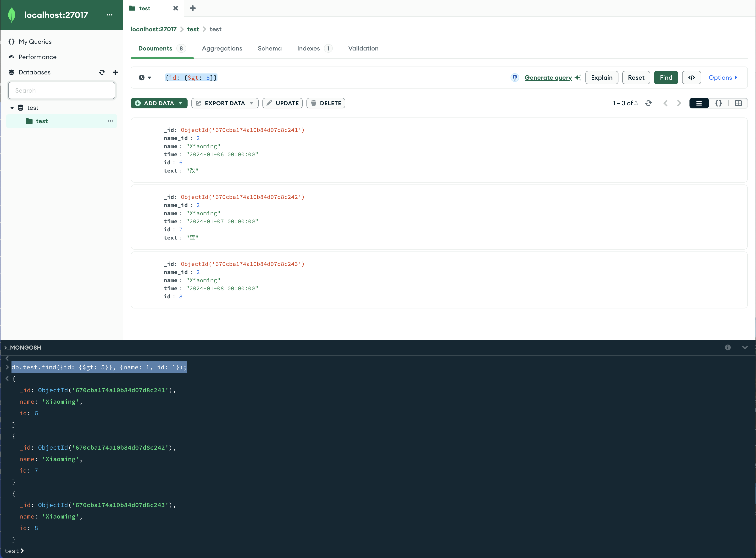Click the refresh databases icon
Screen dimensions: 756x558
pyautogui.click(x=102, y=72)
